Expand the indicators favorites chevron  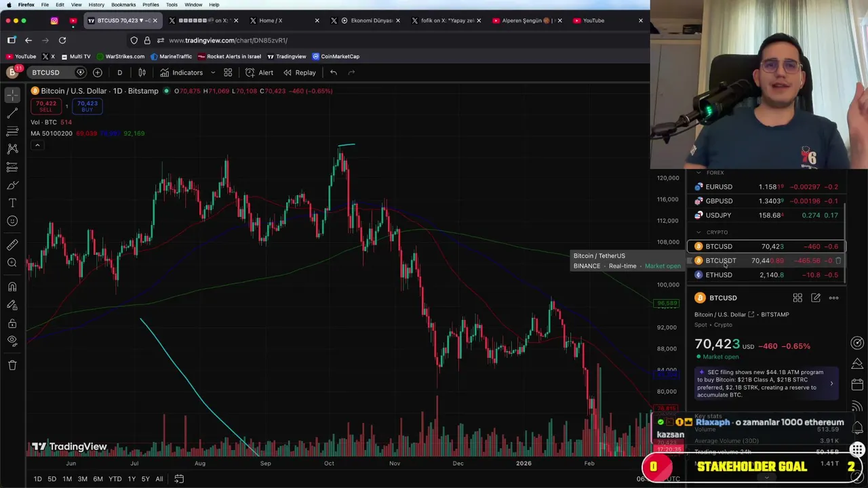click(212, 73)
